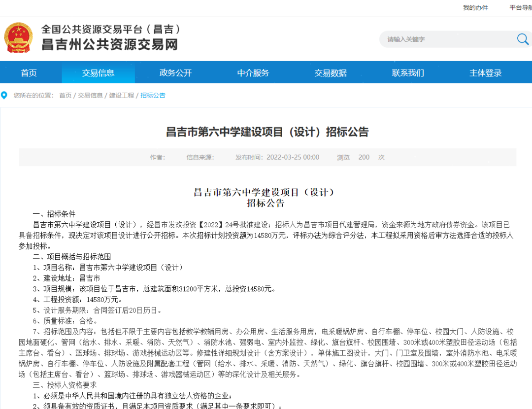
Task: Click the platform heading 全国公共资源交易平台（昌吉）
Action: tap(111, 29)
